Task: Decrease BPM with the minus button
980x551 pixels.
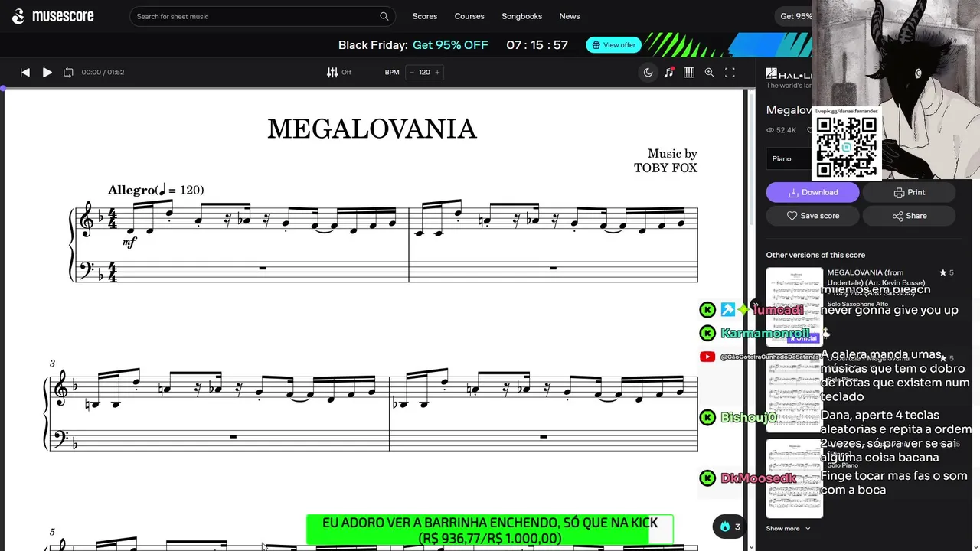Action: [x=412, y=72]
